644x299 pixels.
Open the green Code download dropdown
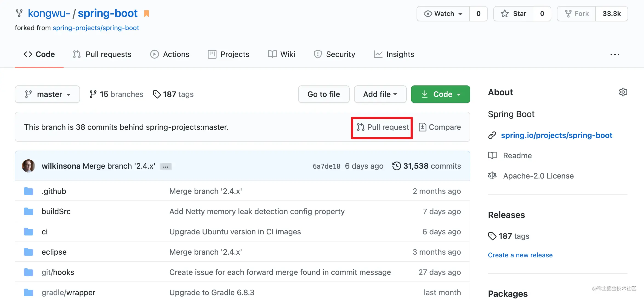click(x=440, y=94)
